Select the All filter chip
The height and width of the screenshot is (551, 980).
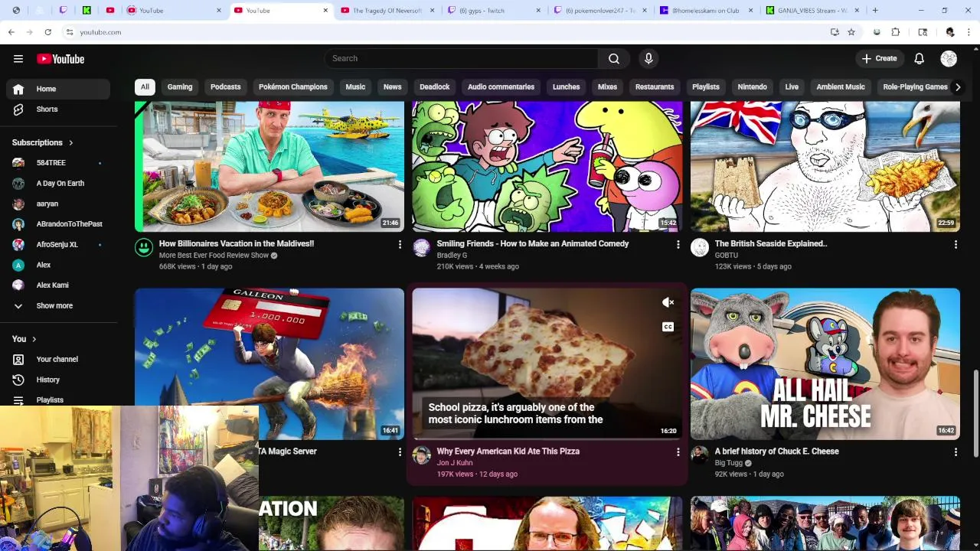(x=145, y=87)
